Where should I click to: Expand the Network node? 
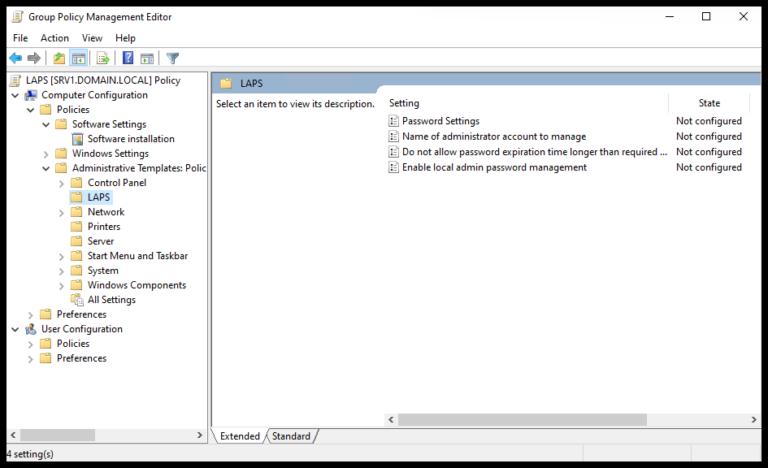click(x=61, y=213)
